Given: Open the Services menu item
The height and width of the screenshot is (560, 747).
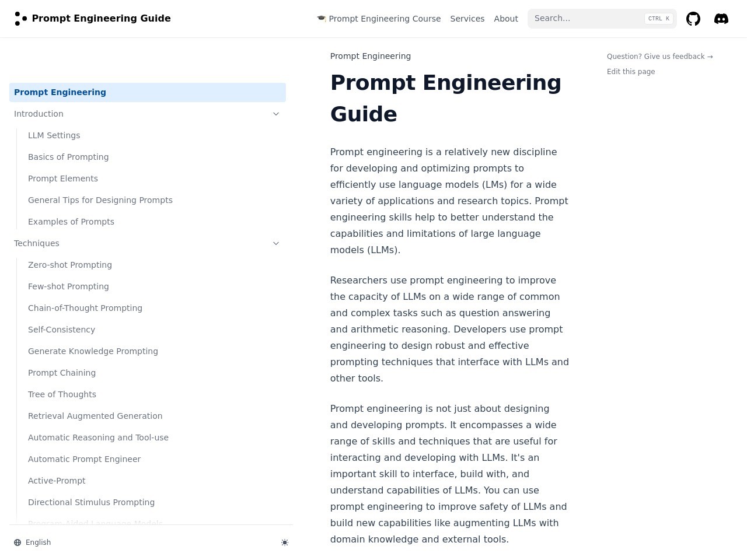Looking at the screenshot, I should [467, 19].
